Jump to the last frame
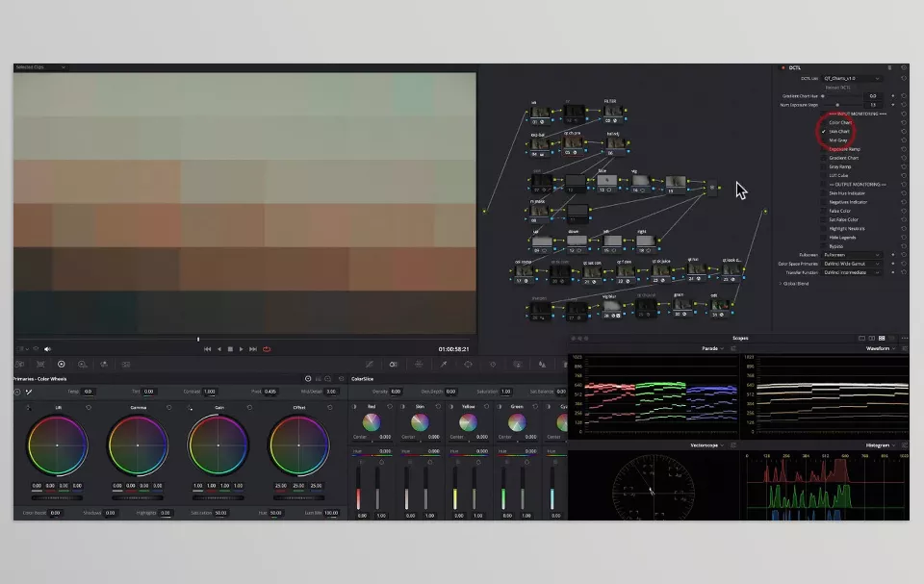924x584 pixels. [x=253, y=349]
